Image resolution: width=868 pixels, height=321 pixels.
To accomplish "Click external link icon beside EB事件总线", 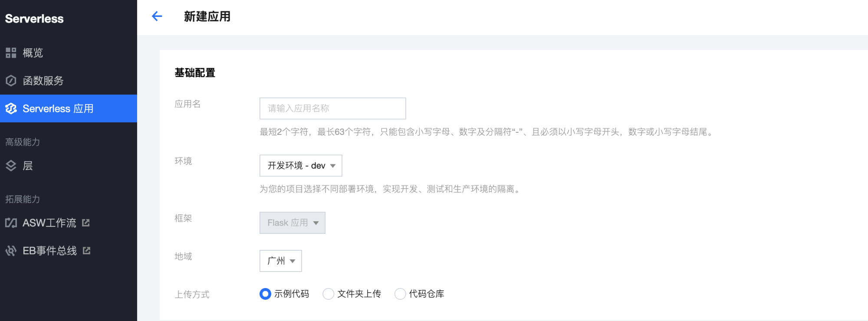I will click(x=86, y=250).
